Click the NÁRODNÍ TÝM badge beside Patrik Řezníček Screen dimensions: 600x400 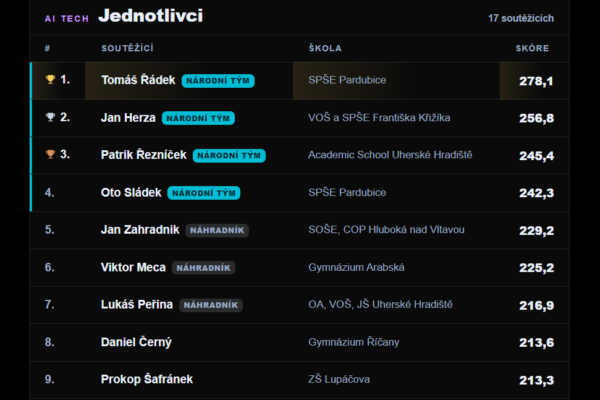click(229, 155)
